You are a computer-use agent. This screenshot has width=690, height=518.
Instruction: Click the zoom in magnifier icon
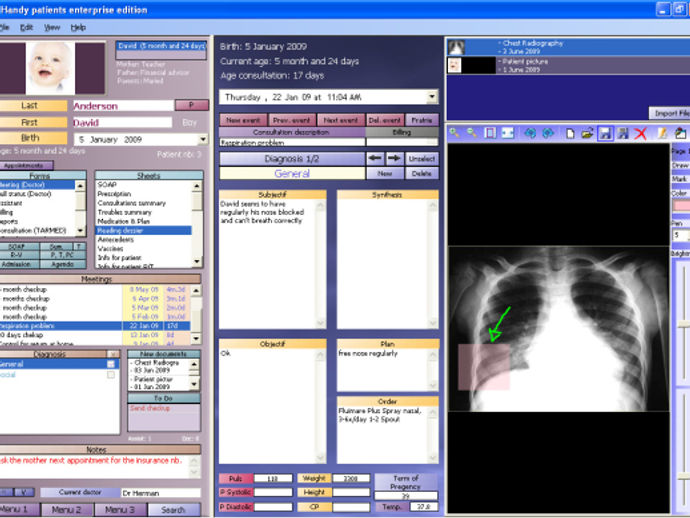point(454,133)
